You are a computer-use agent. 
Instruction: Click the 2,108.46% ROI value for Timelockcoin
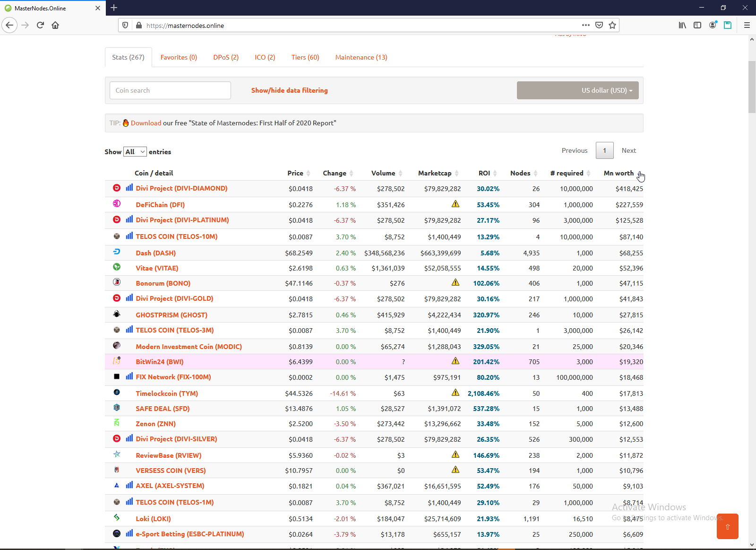[483, 393]
